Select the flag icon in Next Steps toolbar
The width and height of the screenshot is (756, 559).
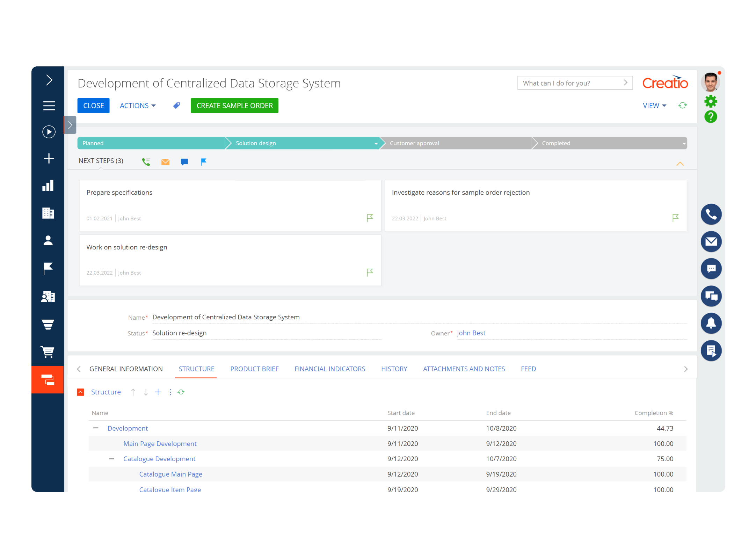[x=204, y=161]
